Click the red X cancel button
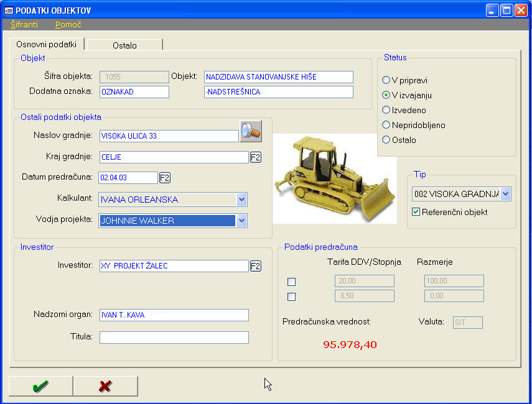 105,386
